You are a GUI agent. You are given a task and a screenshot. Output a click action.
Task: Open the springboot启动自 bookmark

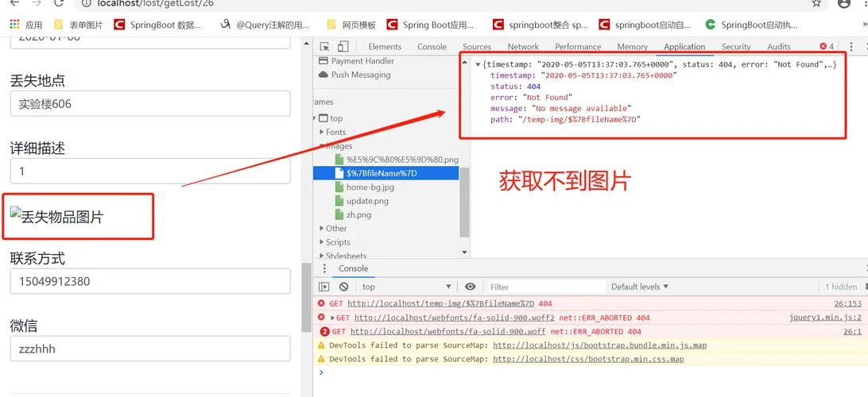point(645,25)
